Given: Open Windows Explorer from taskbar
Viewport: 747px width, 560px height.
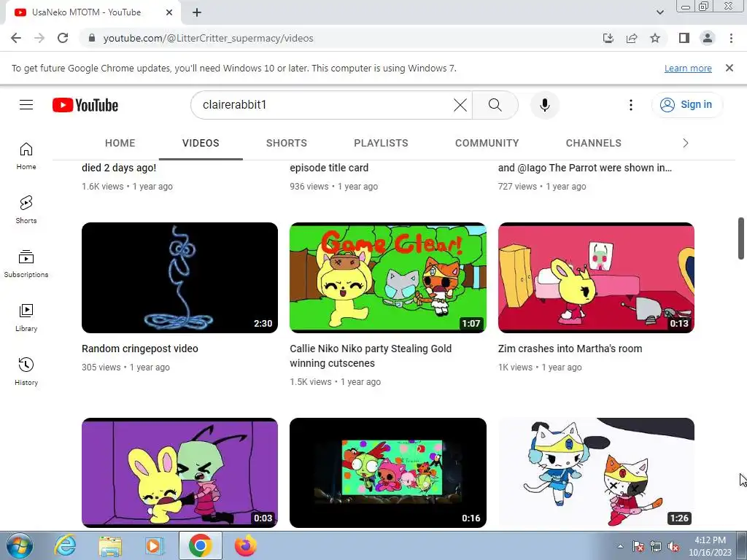Looking at the screenshot, I should click(x=110, y=545).
